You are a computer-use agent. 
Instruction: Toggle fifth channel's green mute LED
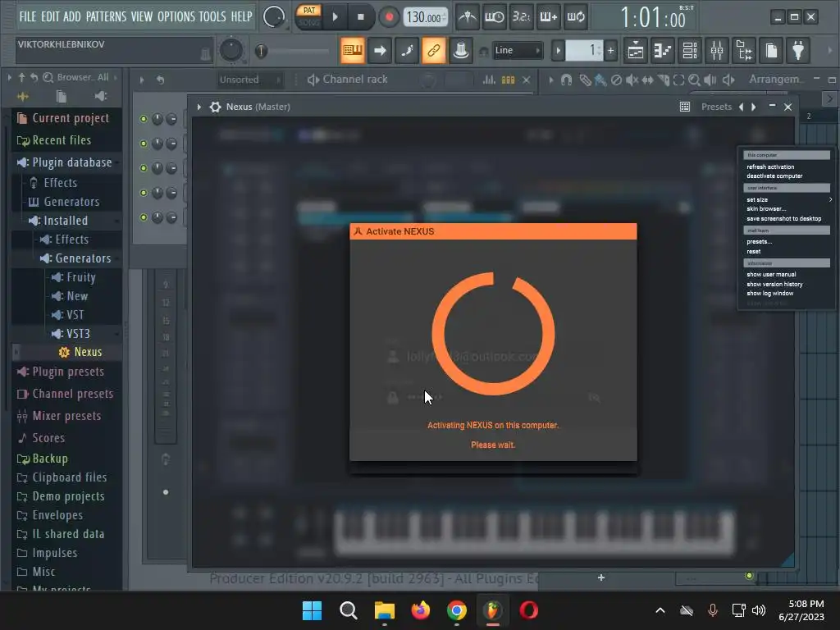pyautogui.click(x=144, y=217)
